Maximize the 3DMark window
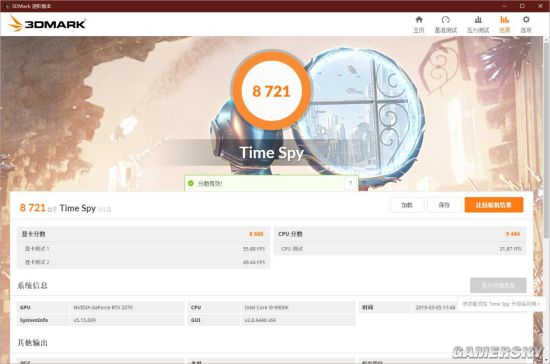 coord(522,6)
